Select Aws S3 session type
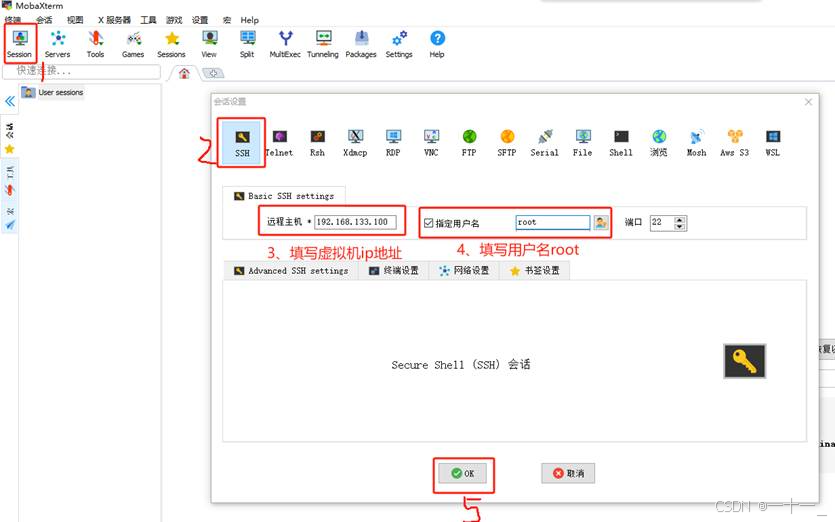Viewport: 835px width, 522px height. (x=735, y=143)
